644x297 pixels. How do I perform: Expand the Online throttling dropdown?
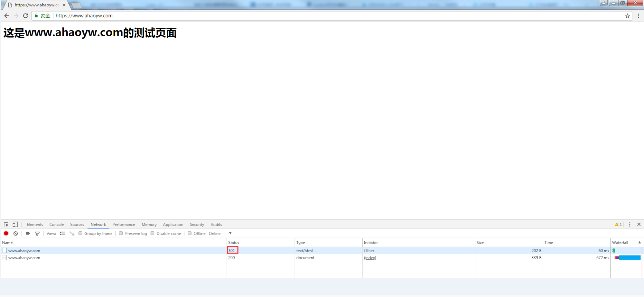230,233
